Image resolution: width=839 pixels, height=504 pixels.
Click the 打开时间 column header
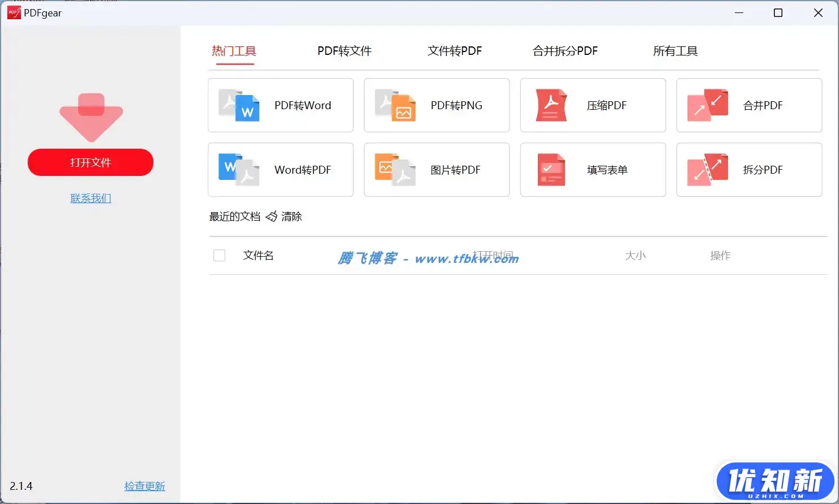coord(494,255)
